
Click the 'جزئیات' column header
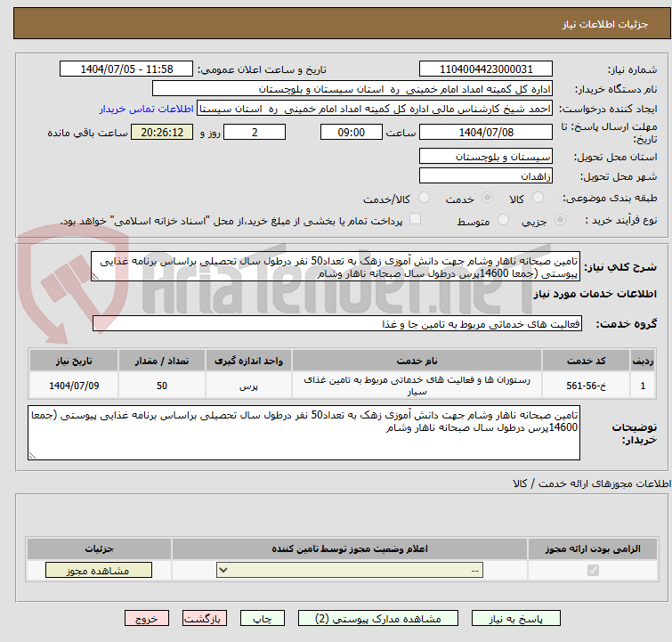click(x=99, y=549)
